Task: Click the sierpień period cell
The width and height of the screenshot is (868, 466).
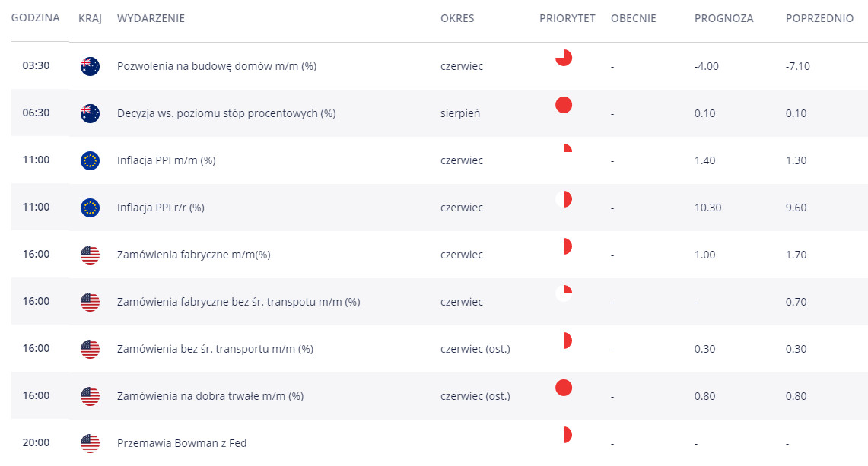Action: coord(460,113)
